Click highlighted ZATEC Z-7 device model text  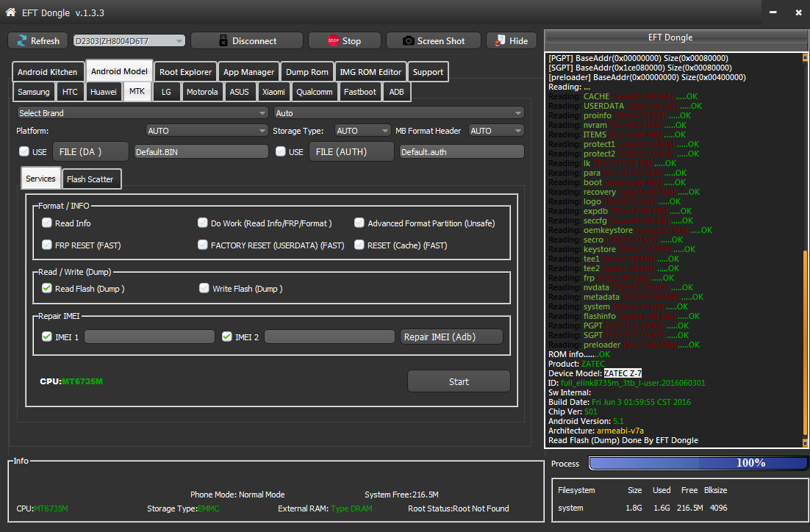623,373
